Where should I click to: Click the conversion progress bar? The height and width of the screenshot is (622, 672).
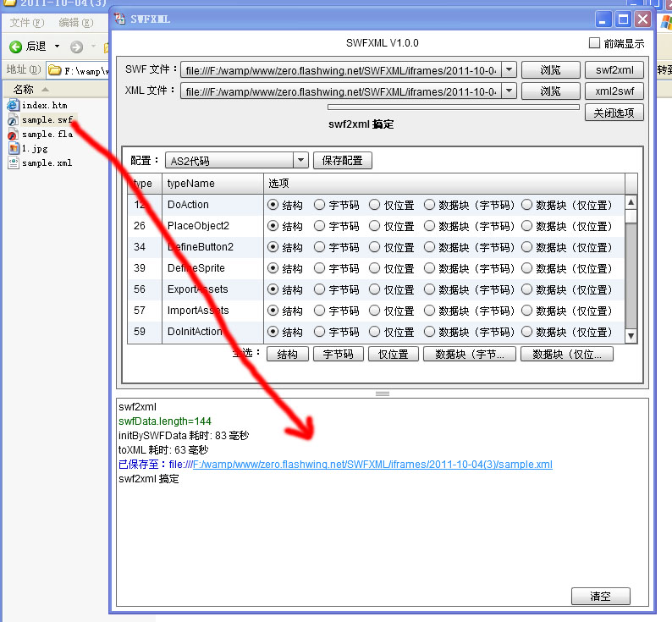[454, 107]
